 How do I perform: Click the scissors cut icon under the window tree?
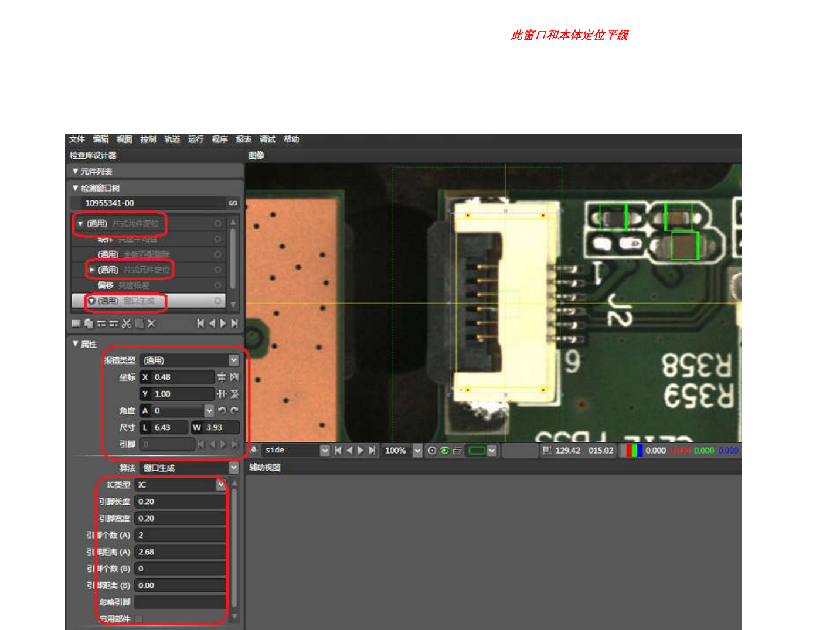(126, 323)
